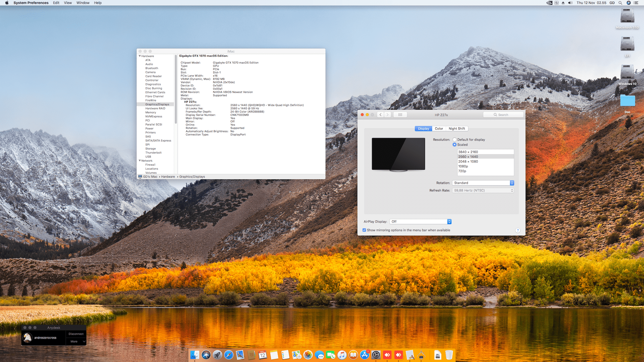Open the AirPlay Display dropdown
644x362 pixels.
pyautogui.click(x=421, y=222)
